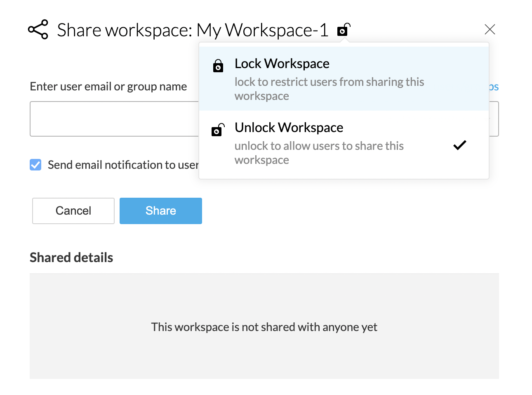The width and height of the screenshot is (532, 395).
Task: Choose the Unlock Workspace option
Action: [289, 128]
